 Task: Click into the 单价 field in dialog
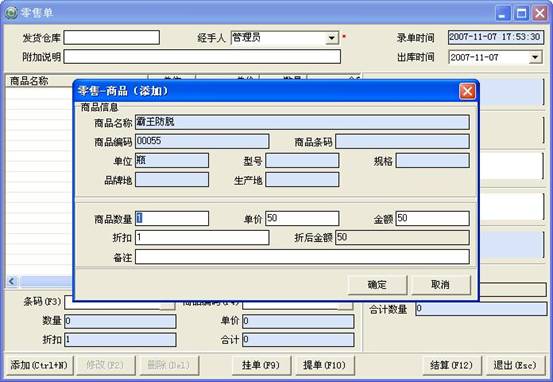pos(302,218)
